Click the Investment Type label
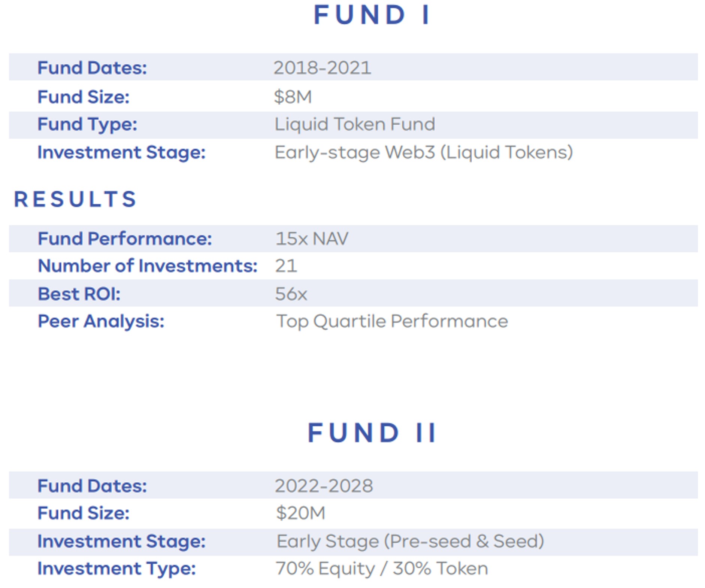This screenshot has height=588, width=705. [x=117, y=569]
